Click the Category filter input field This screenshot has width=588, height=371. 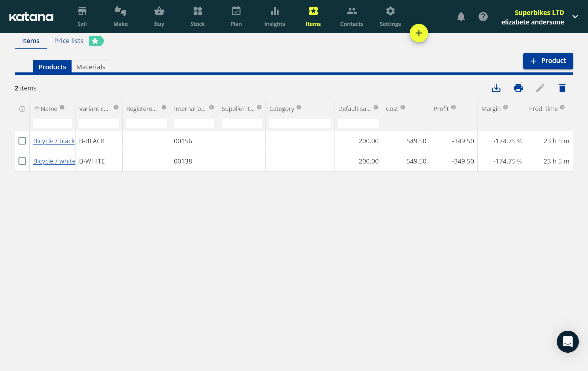tap(300, 123)
